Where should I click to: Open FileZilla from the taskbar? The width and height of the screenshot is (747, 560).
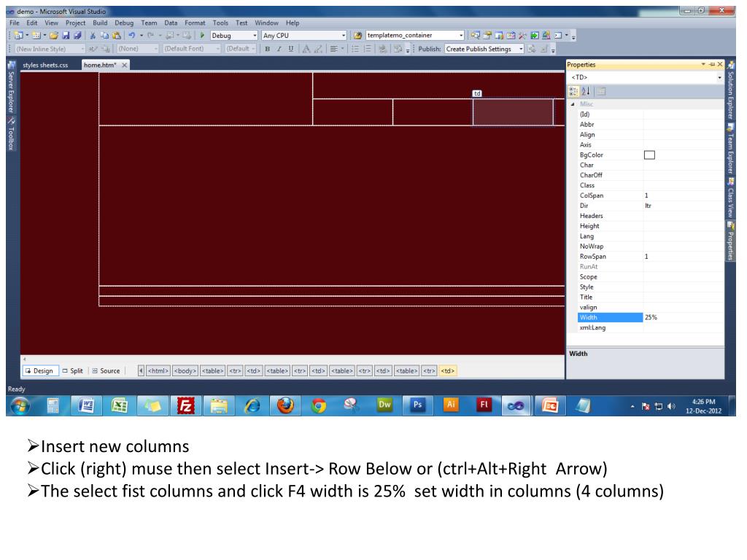pyautogui.click(x=186, y=405)
